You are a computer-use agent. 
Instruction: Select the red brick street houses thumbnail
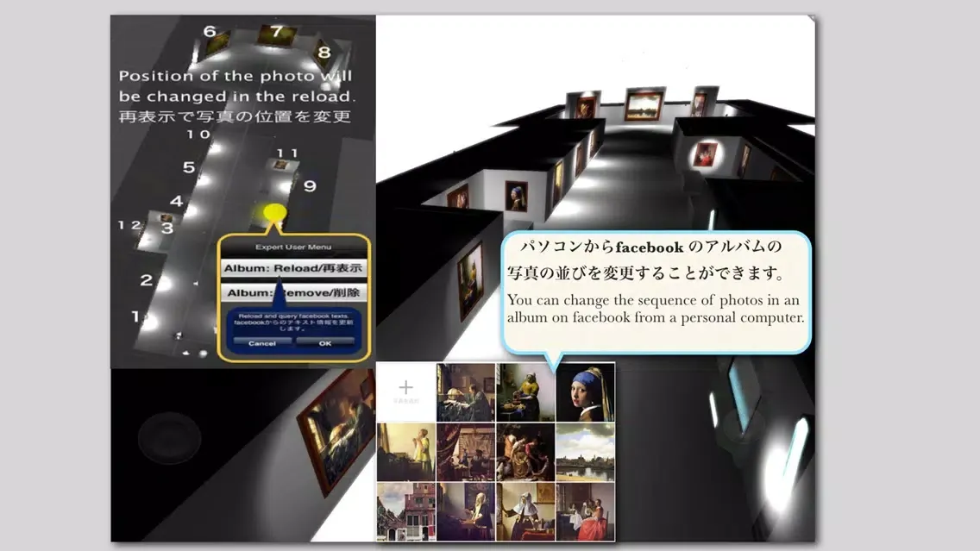405,511
